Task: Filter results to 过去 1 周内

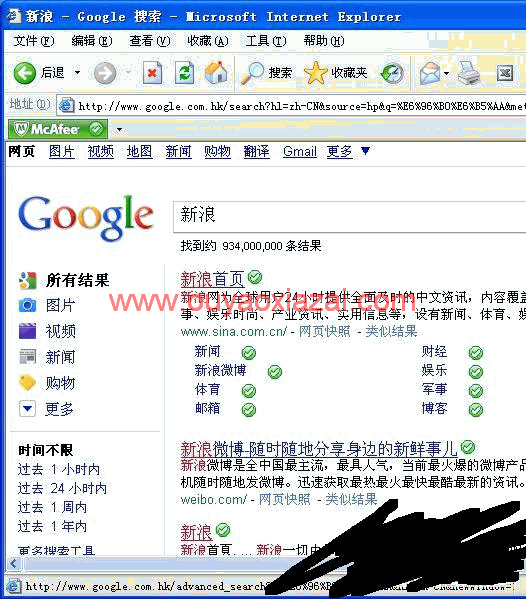Action: 52,507
